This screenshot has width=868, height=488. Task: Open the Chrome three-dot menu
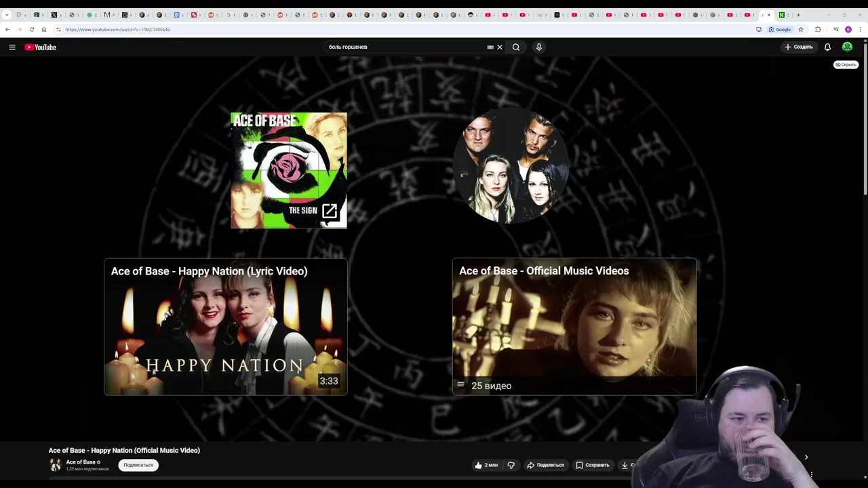pos(861,29)
